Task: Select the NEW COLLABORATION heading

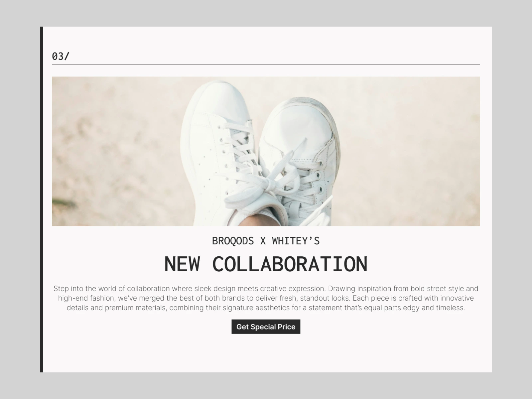Action: coord(266,264)
